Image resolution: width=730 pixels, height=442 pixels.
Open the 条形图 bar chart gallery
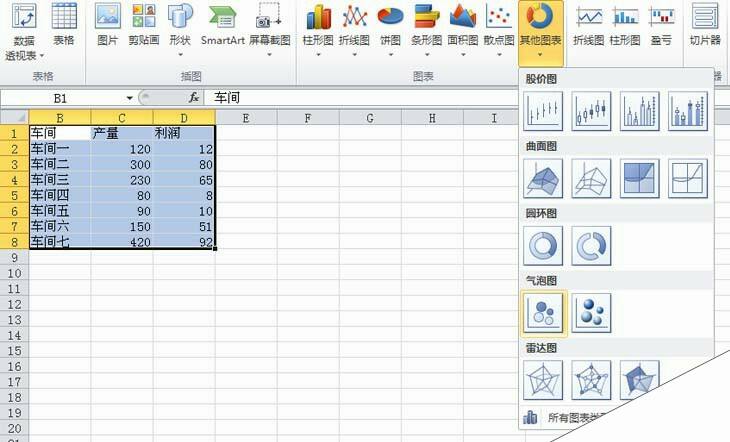click(426, 29)
